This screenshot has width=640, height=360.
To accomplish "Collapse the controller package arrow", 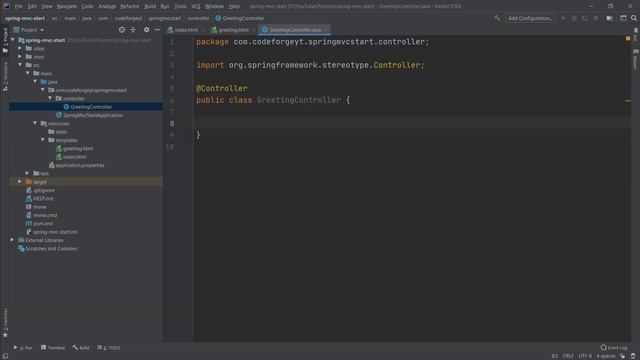I will 50,98.
